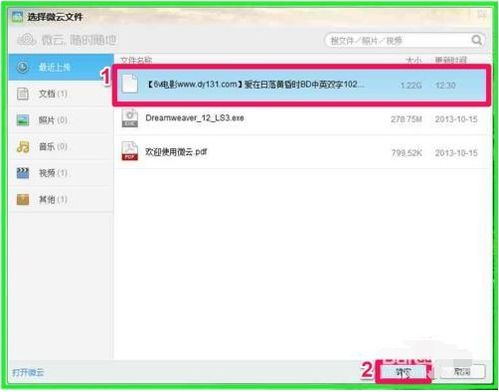Confirm selection with the 确定 button
Viewport: 499px width, 392px height.
(403, 372)
